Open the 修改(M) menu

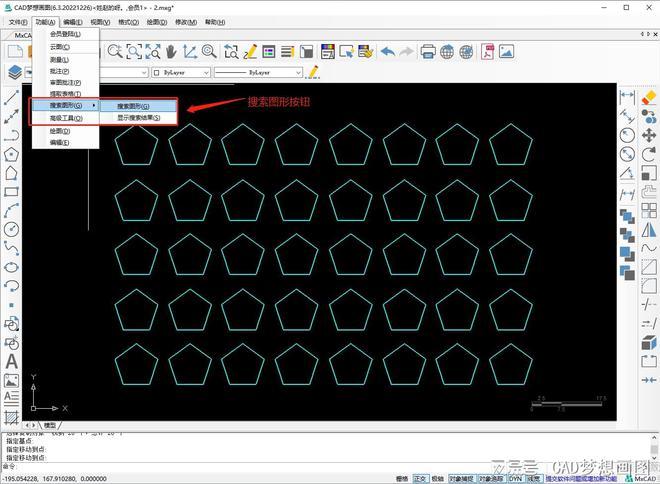click(x=186, y=22)
